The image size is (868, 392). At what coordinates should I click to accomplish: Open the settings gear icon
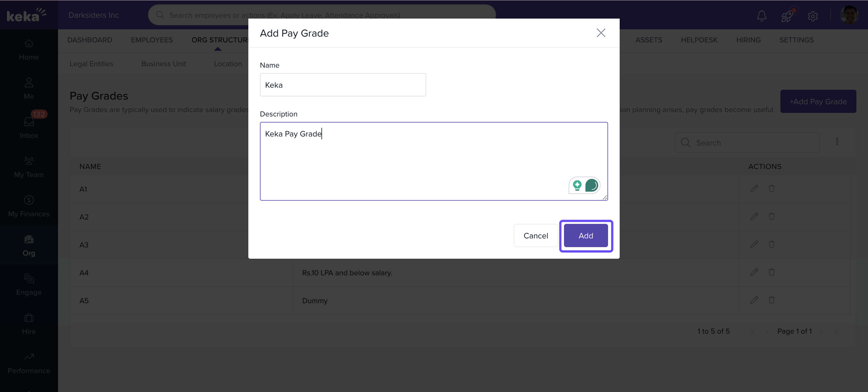(813, 15)
